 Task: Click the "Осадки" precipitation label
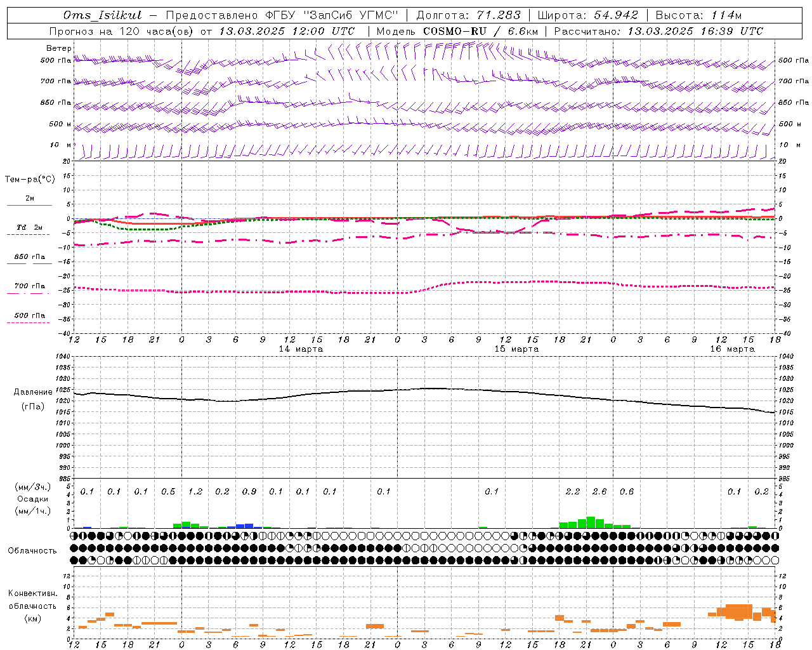click(33, 499)
